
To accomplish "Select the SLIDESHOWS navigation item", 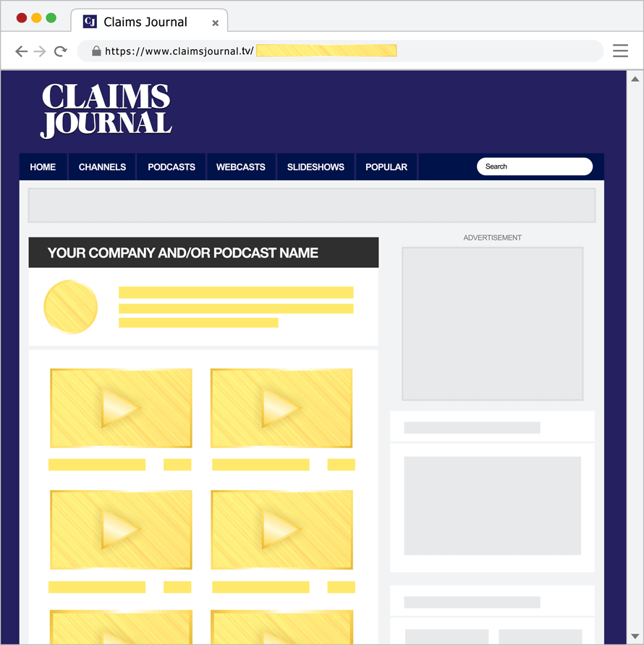I will point(315,166).
